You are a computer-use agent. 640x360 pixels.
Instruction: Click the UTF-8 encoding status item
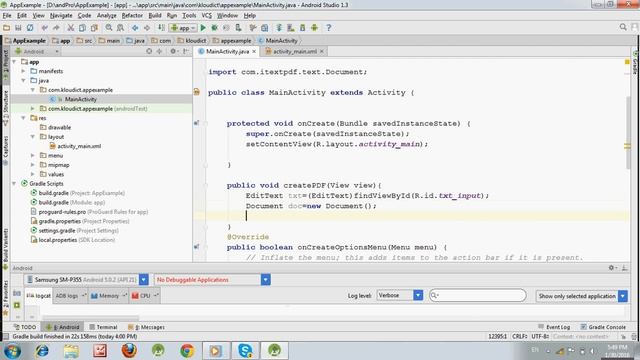coord(540,336)
